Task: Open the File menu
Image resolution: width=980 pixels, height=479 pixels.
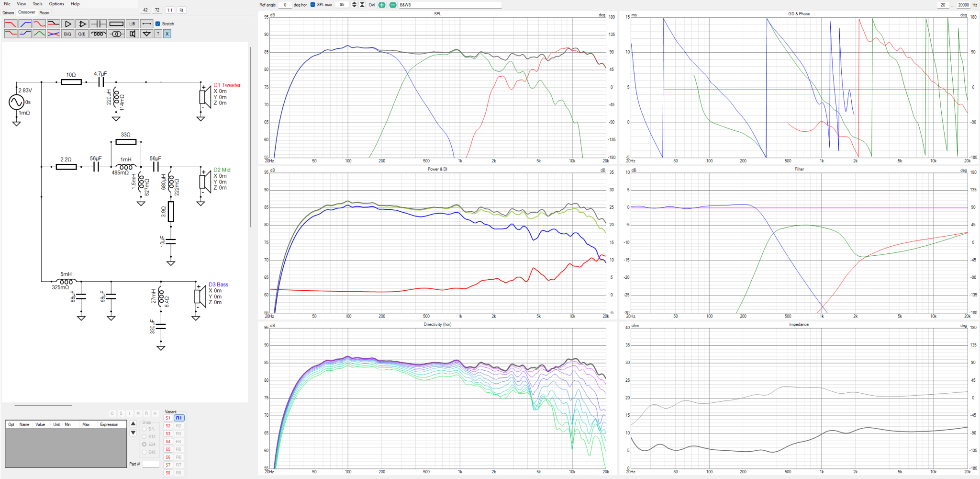Action: [x=7, y=4]
